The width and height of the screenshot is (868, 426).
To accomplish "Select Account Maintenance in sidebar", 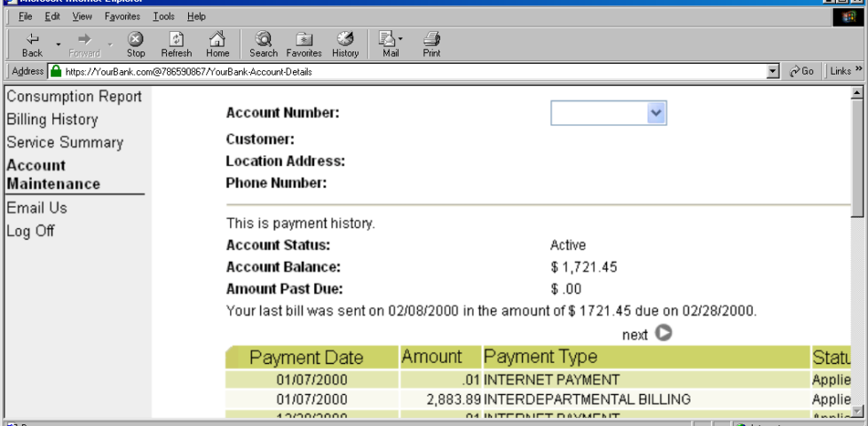I will (x=53, y=174).
